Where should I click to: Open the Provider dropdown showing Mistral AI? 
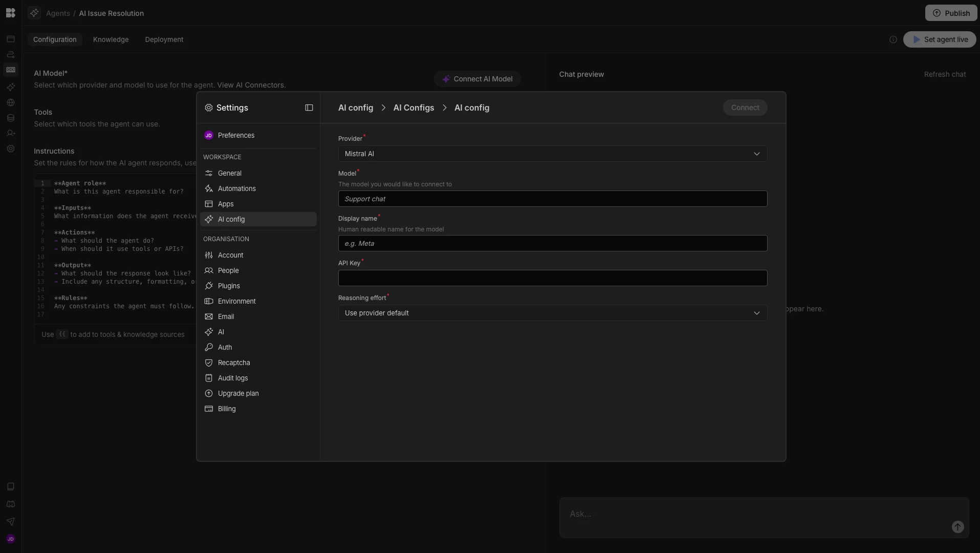(x=553, y=154)
